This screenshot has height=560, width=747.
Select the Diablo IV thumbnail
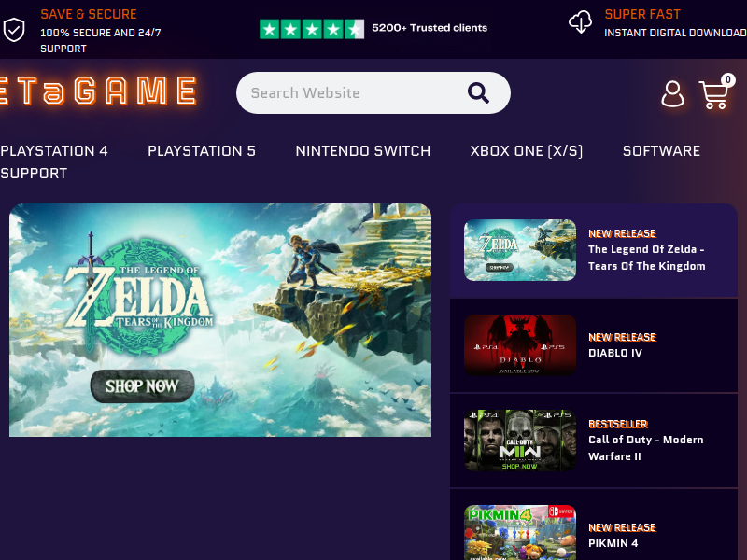tap(520, 345)
